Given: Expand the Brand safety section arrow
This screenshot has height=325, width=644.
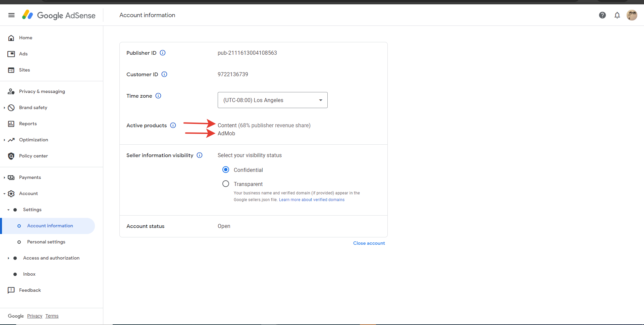Looking at the screenshot, I should click(x=4, y=108).
